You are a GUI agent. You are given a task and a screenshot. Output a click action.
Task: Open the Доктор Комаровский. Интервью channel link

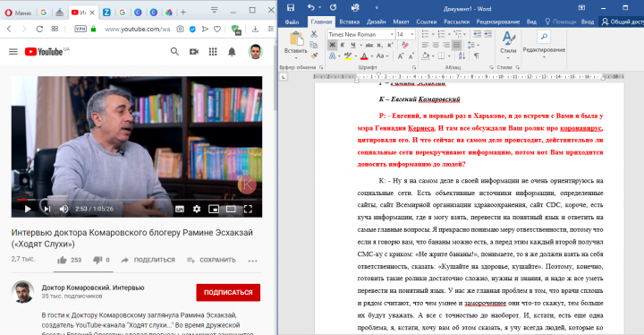coord(93,288)
